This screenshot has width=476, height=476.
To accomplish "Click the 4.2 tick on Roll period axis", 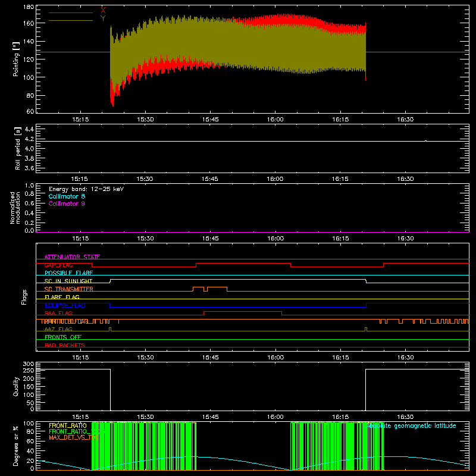I will 29,139.
